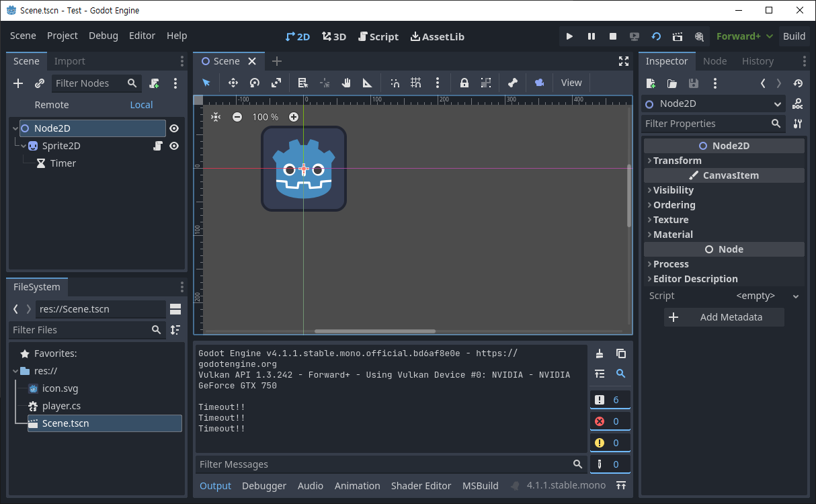Toggle error messages filter
The image size is (816, 504).
[610, 421]
